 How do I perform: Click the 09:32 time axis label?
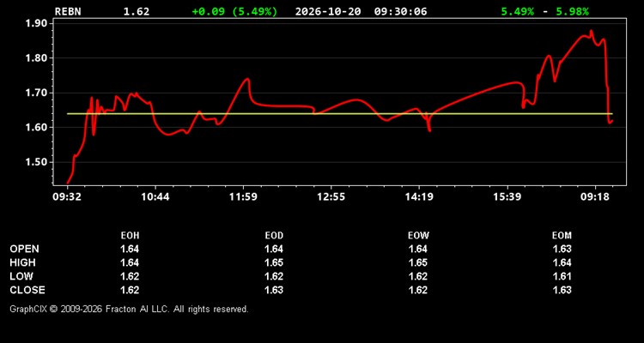(x=67, y=196)
